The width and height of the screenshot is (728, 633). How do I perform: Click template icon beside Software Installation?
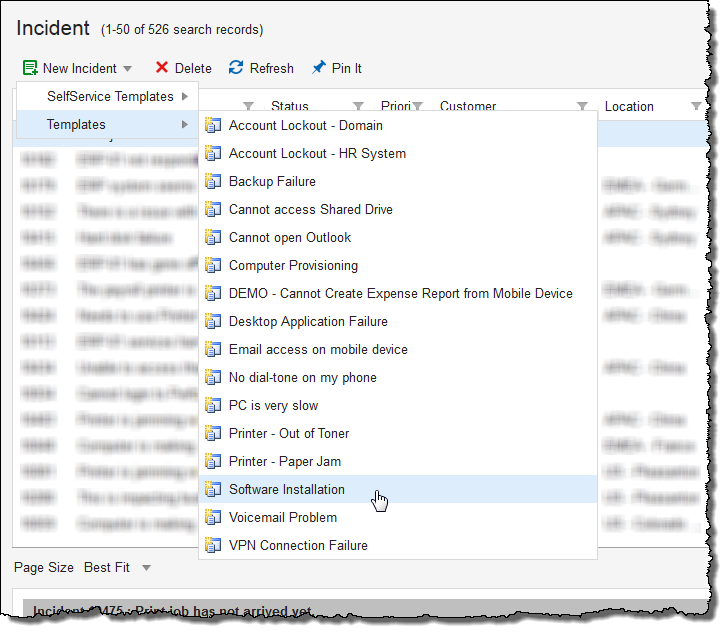(213, 489)
